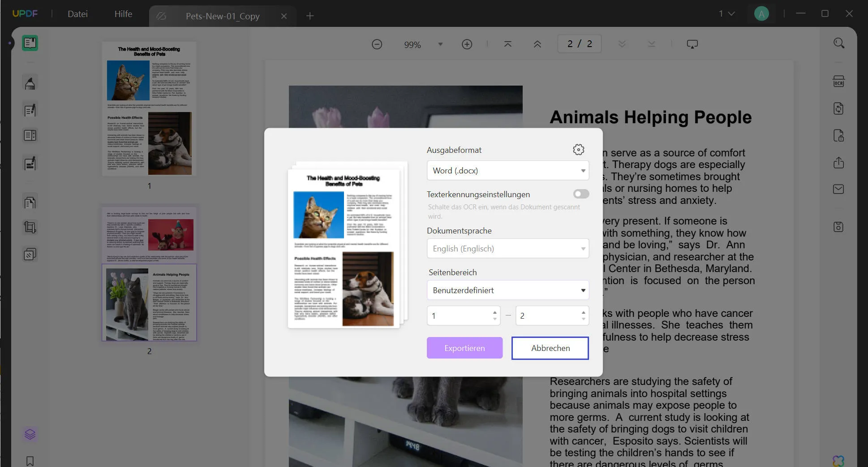Image resolution: width=868 pixels, height=467 pixels.
Task: Select the crop pages tool icon
Action: click(x=30, y=227)
